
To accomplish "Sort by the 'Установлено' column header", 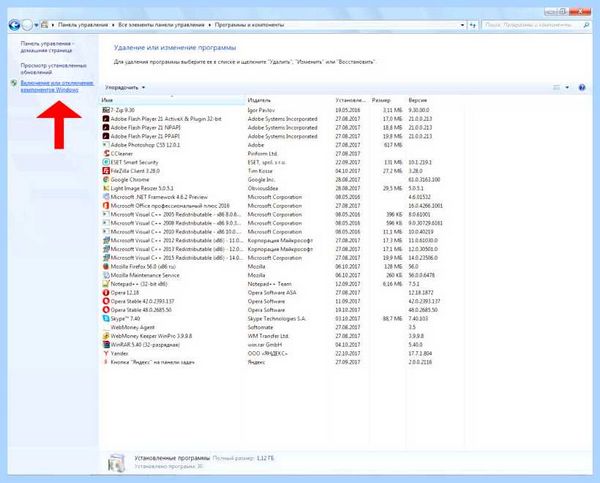I will [351, 100].
